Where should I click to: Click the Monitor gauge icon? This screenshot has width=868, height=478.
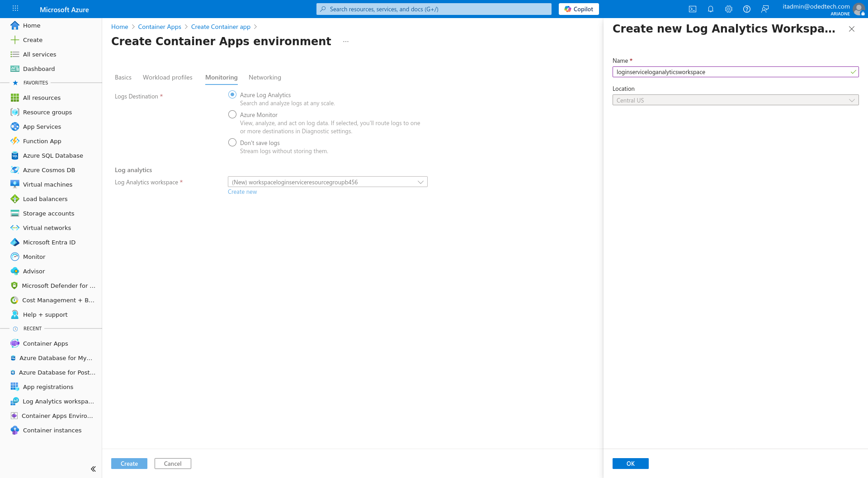coord(15,257)
